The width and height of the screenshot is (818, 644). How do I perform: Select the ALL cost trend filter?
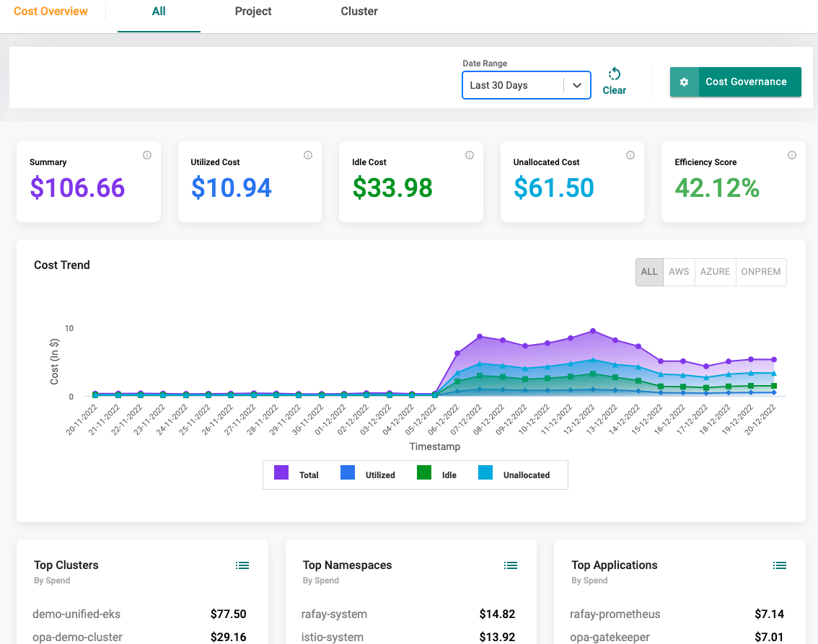pyautogui.click(x=649, y=272)
